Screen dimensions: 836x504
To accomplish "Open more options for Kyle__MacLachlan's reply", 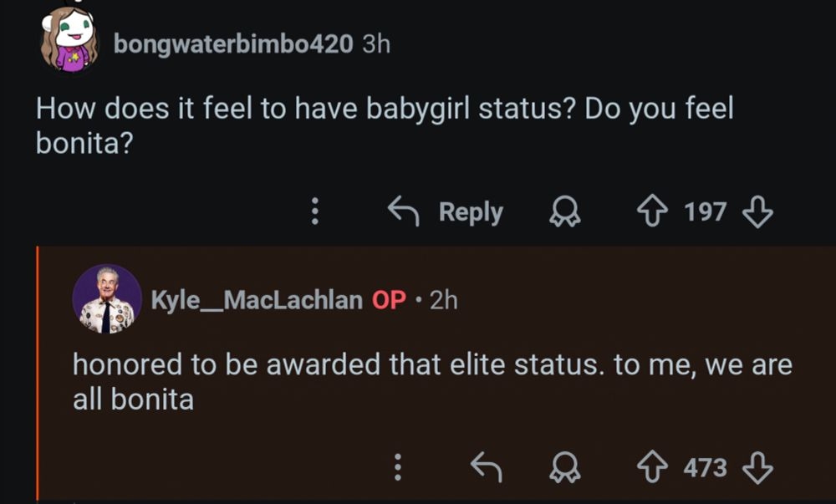I will coord(397,467).
